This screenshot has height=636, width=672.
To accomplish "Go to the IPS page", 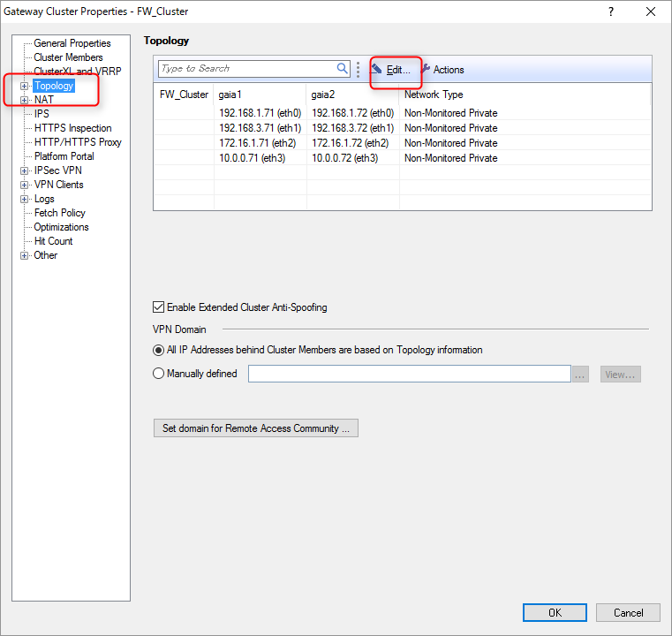I will (42, 114).
